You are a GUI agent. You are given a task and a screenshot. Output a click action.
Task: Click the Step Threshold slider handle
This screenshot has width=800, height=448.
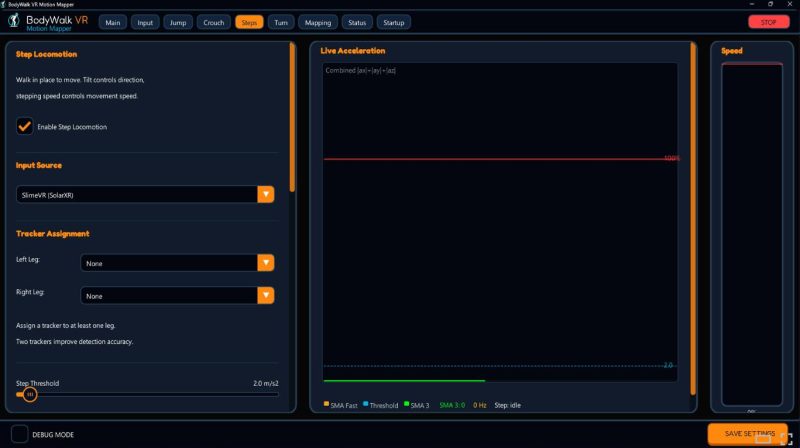click(x=30, y=394)
